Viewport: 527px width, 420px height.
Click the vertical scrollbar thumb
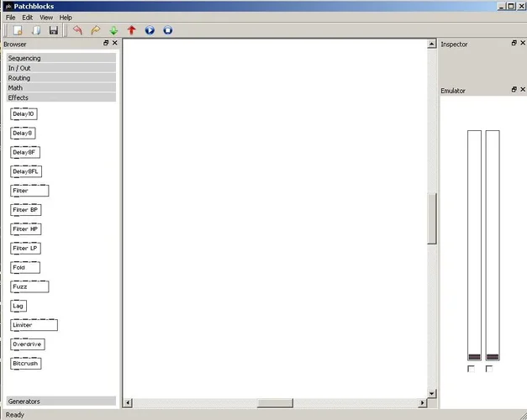(x=432, y=218)
